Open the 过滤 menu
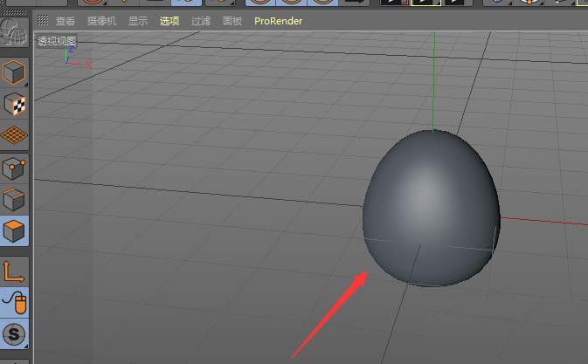 click(x=201, y=21)
